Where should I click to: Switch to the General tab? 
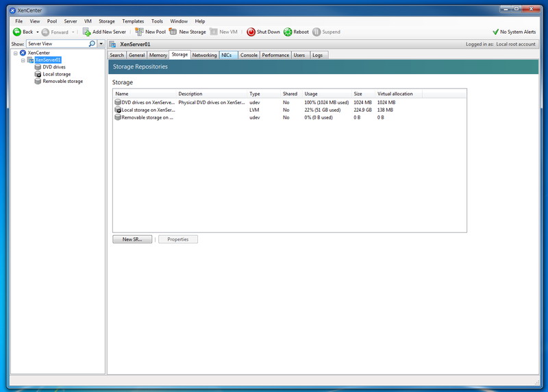[x=136, y=56]
